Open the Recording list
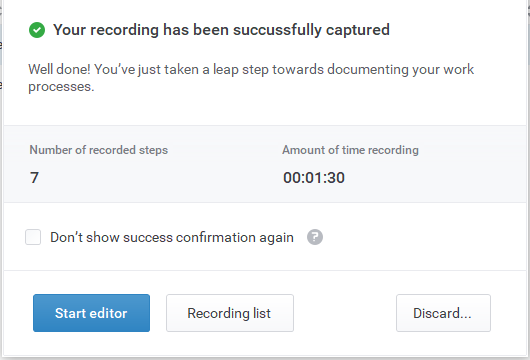 pyautogui.click(x=230, y=313)
